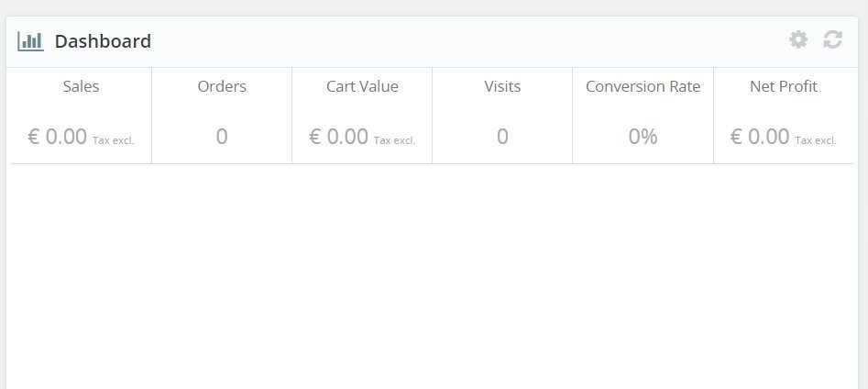
Task: Click Tax excl. label under Cart Value
Action: (x=394, y=140)
